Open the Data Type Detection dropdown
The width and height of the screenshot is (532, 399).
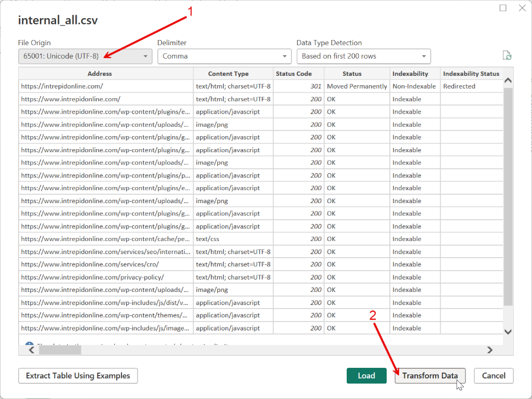(x=364, y=57)
